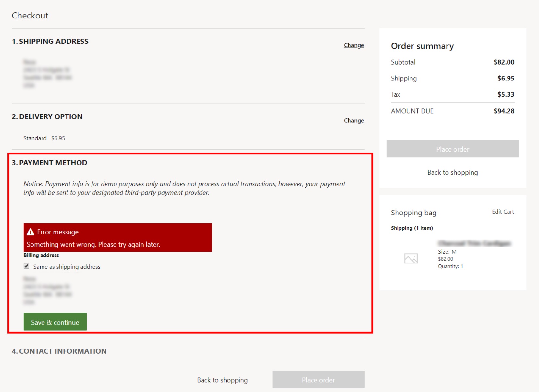
Task: Click the AMOUNT DUE $94.28 value
Action: pyautogui.click(x=504, y=111)
